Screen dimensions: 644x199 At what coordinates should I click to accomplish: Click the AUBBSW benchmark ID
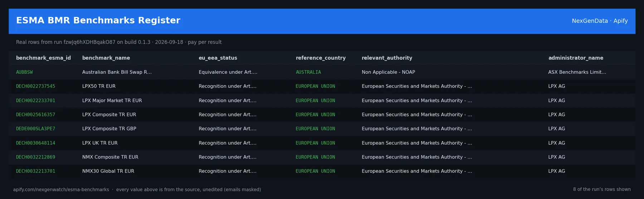[x=24, y=72]
